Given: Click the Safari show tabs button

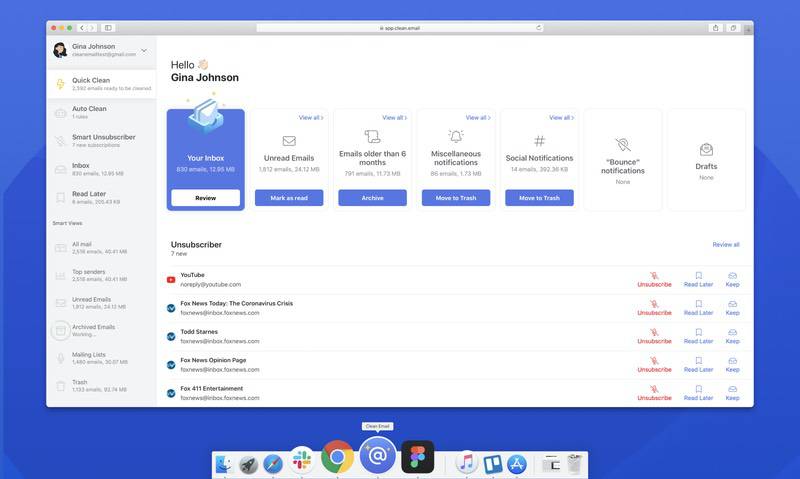Looking at the screenshot, I should point(733,28).
